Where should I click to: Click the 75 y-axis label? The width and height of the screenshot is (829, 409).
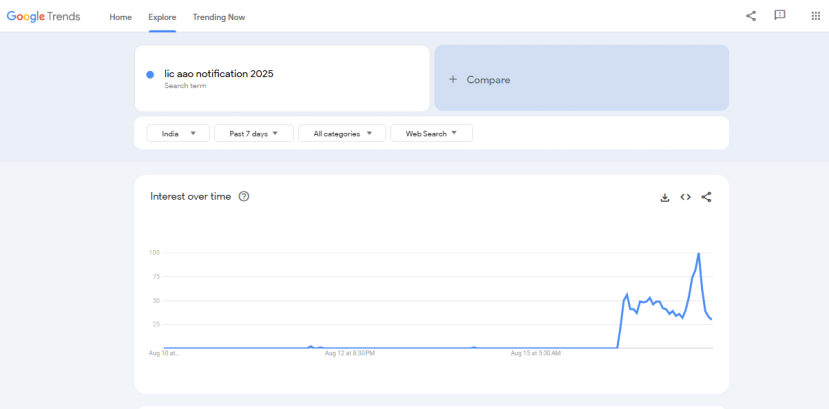click(x=156, y=276)
